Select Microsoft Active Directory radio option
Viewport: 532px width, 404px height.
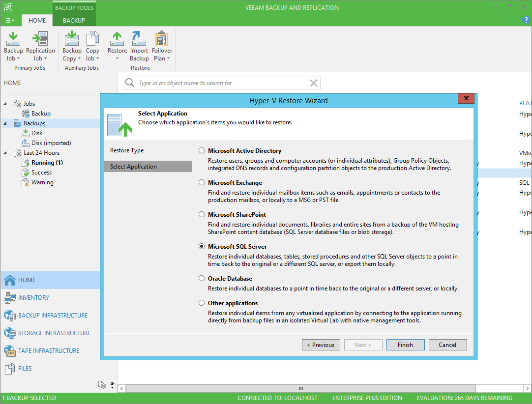point(202,150)
